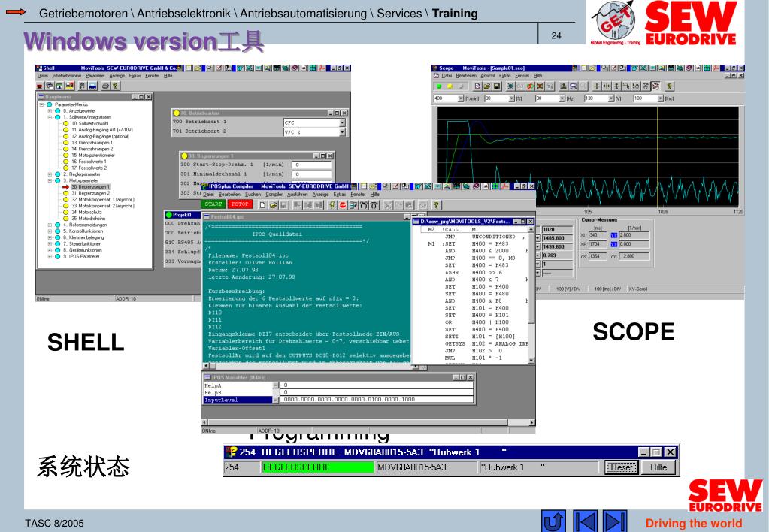Click the Save disk icon in IPOSplus Compiler toolbar
The height and width of the screenshot is (532, 769).
[x=283, y=205]
